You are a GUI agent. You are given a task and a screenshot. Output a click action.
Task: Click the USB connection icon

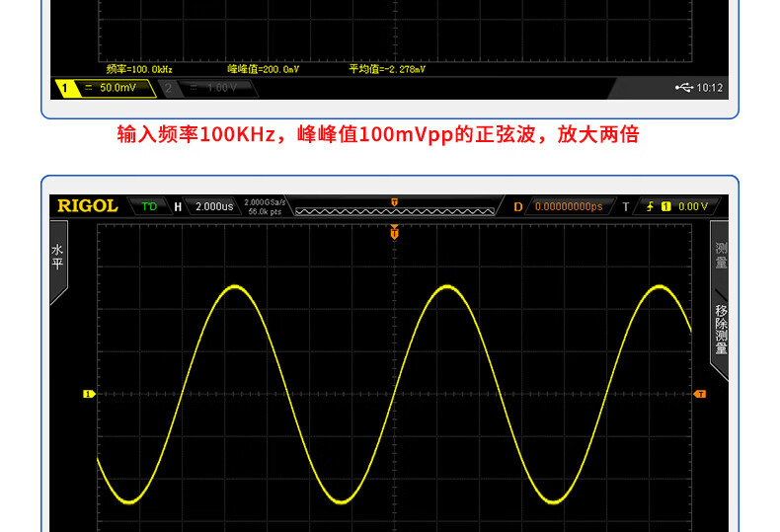pos(684,88)
